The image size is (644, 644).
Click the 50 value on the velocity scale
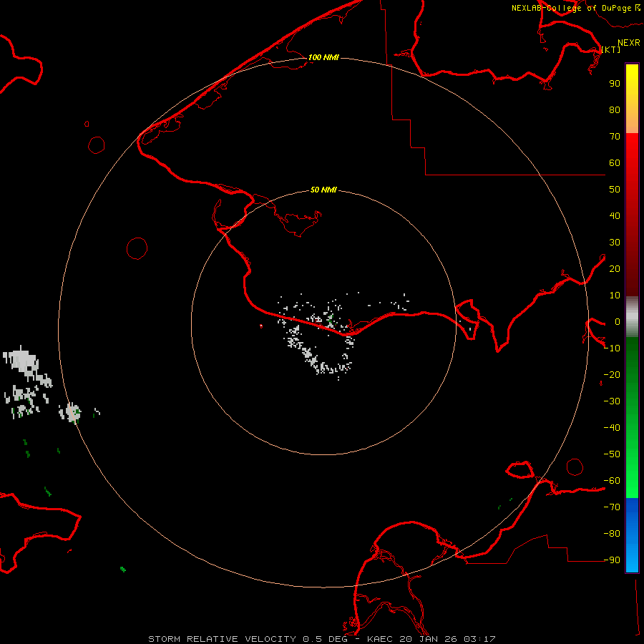[615, 190]
